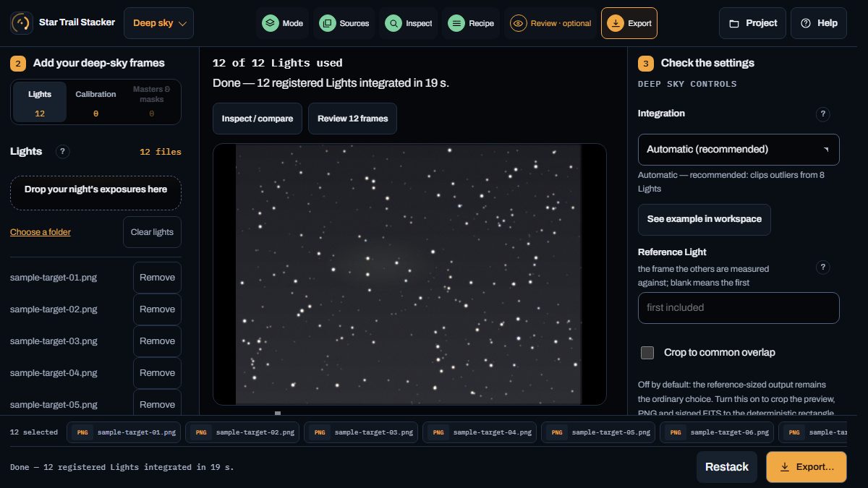This screenshot has width=868, height=488.
Task: Click the Clear lights button
Action: 152,232
